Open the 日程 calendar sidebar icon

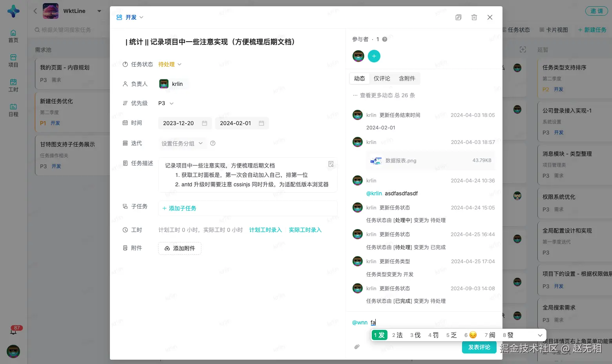pyautogui.click(x=13, y=110)
